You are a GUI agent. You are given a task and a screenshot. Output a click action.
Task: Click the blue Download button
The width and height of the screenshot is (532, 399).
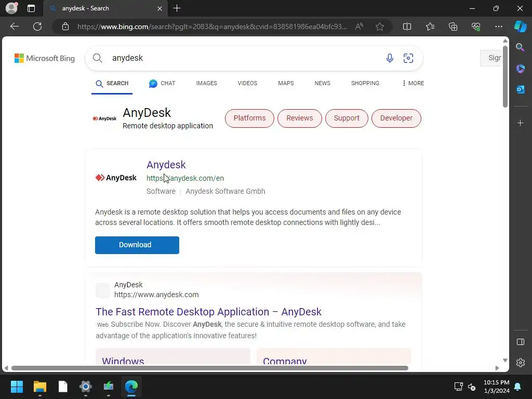click(x=137, y=245)
